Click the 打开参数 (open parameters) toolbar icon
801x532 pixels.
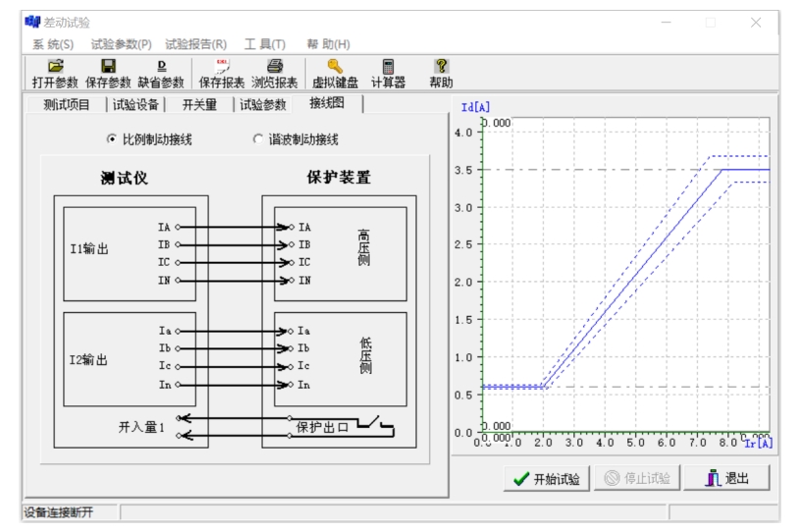coord(54,67)
